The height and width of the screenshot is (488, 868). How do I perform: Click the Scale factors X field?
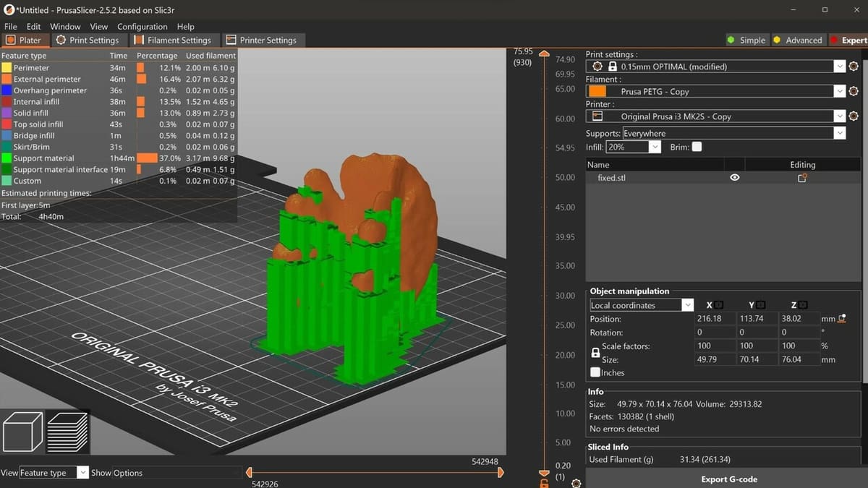pos(715,346)
